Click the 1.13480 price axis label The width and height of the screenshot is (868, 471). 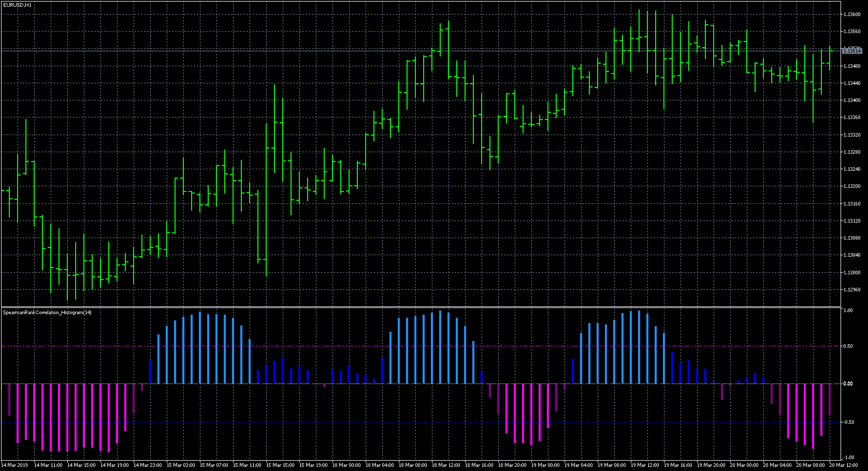[x=852, y=66]
